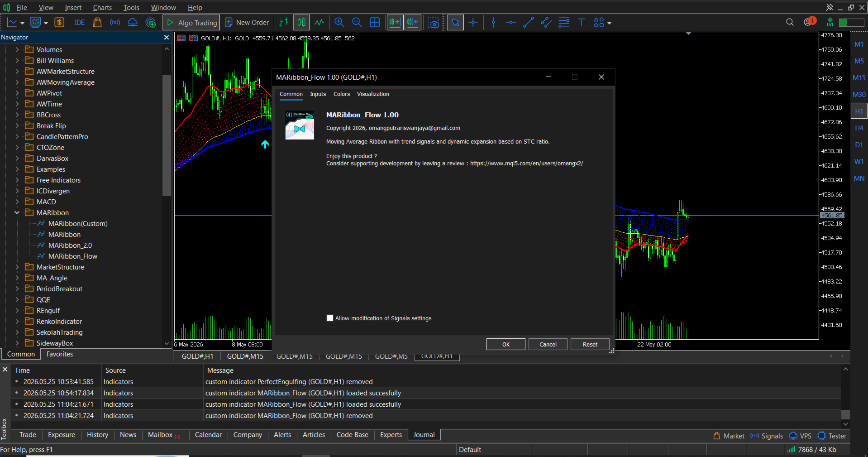Click the Reset button in dialog
The image size is (868, 457).
[x=590, y=344]
